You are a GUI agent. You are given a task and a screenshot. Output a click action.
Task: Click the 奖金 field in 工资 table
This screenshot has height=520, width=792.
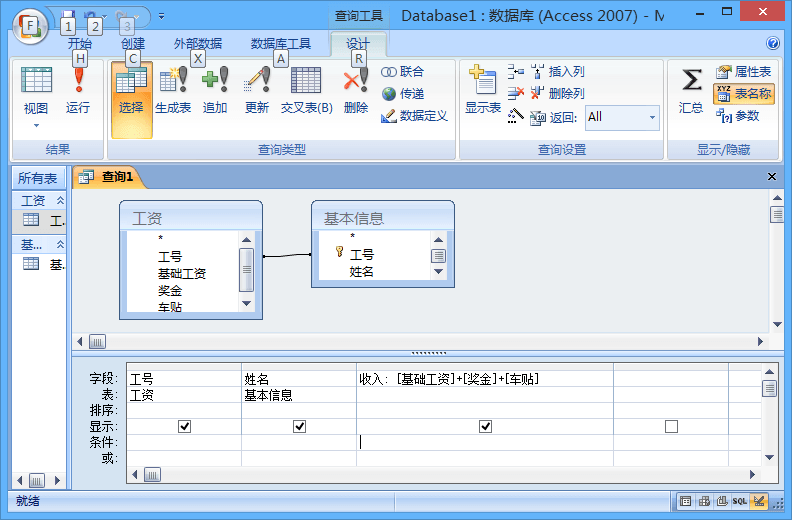coord(170,291)
